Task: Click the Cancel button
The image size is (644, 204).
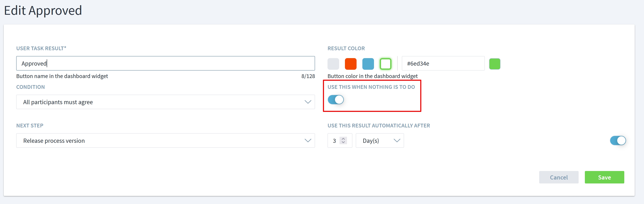Action: point(558,177)
